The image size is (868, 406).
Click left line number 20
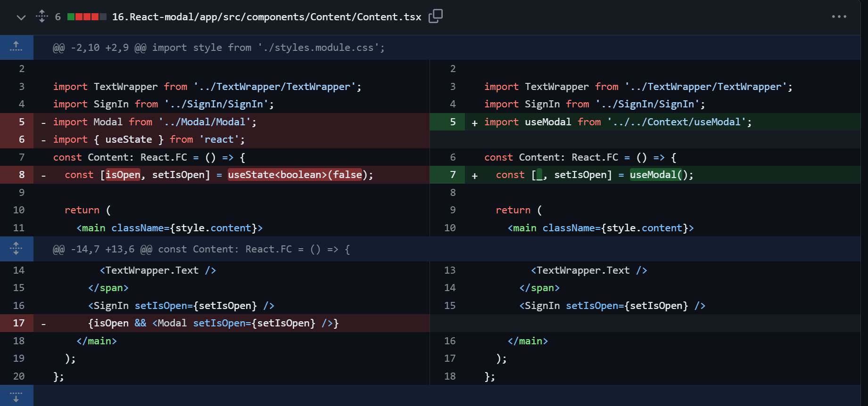(19, 376)
